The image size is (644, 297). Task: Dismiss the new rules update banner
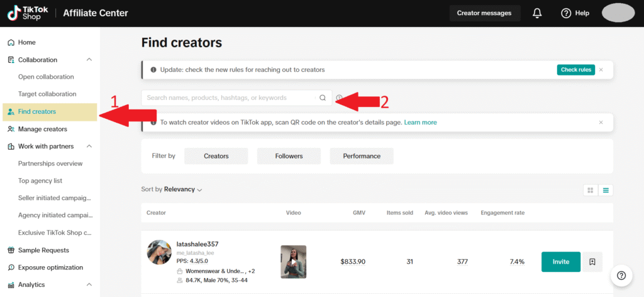coord(601,70)
